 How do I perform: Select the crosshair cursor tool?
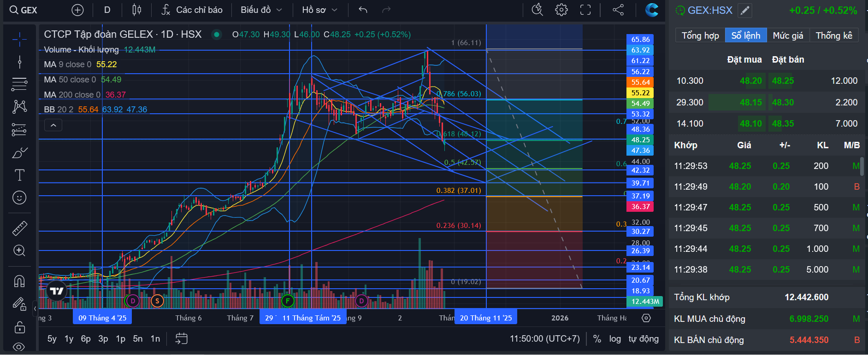click(x=19, y=40)
